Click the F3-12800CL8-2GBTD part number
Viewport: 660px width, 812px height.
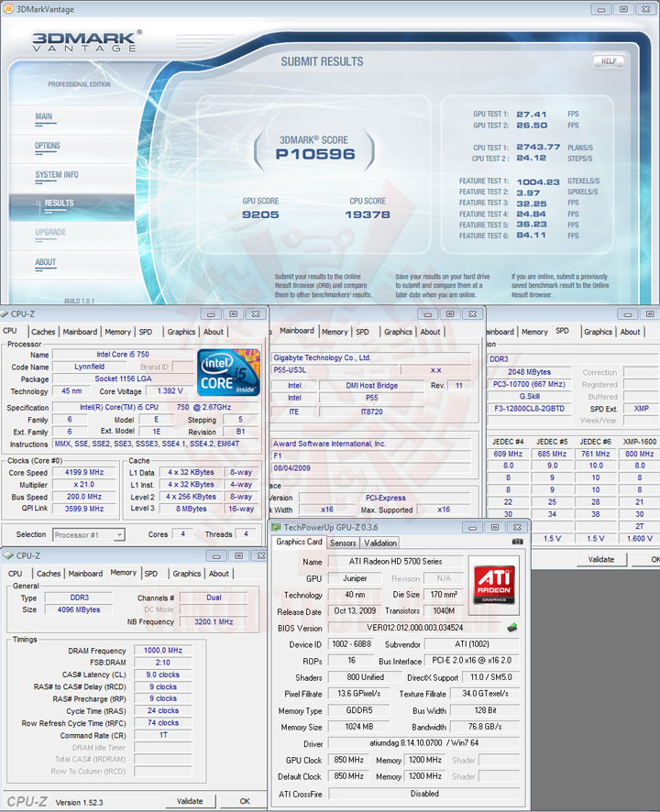[530, 409]
